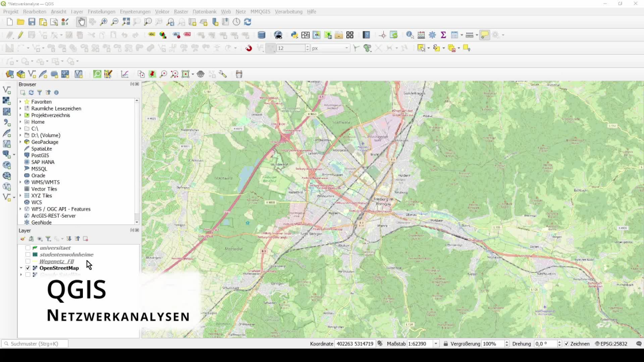Open a project with the folder icon

[x=21, y=22]
